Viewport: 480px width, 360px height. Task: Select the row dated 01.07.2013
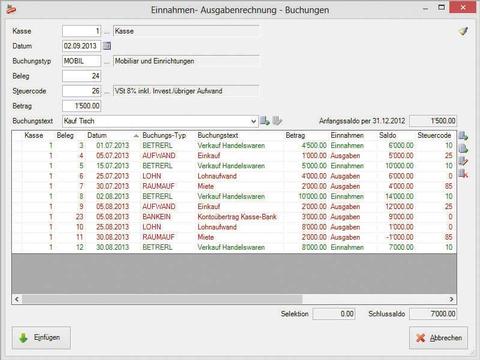coord(234,146)
